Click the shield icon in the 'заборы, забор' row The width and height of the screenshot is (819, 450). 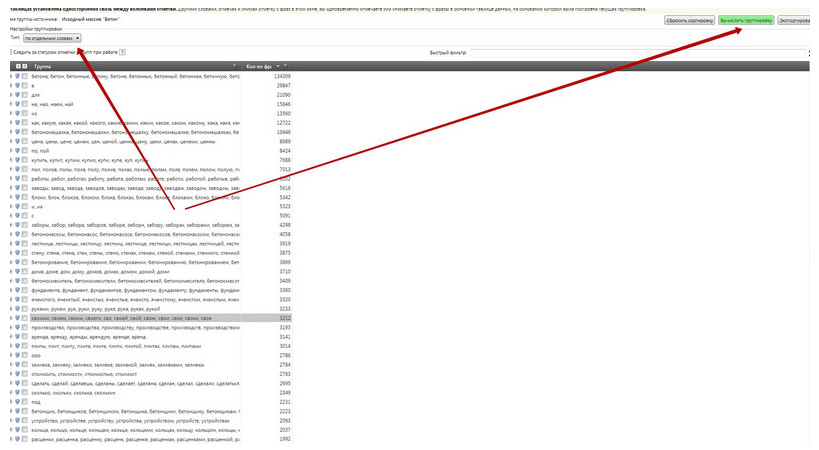click(17, 225)
